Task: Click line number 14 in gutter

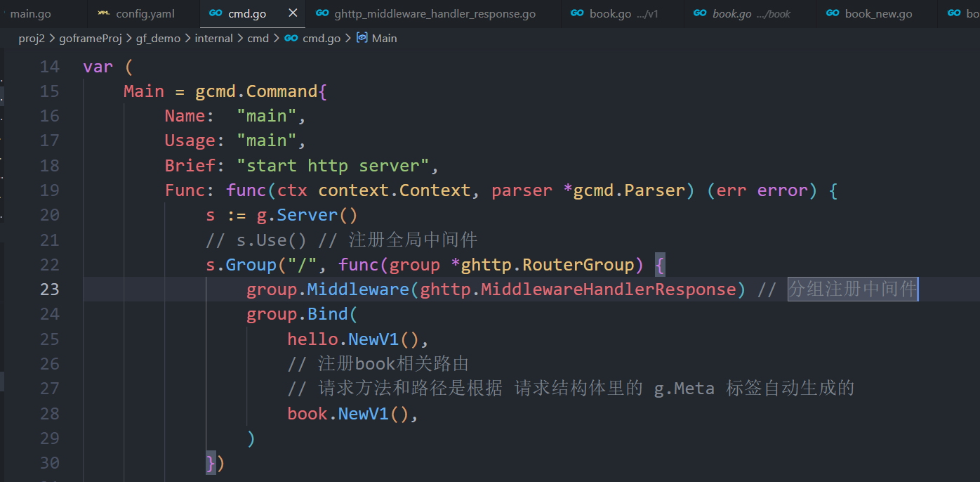Action: point(50,67)
